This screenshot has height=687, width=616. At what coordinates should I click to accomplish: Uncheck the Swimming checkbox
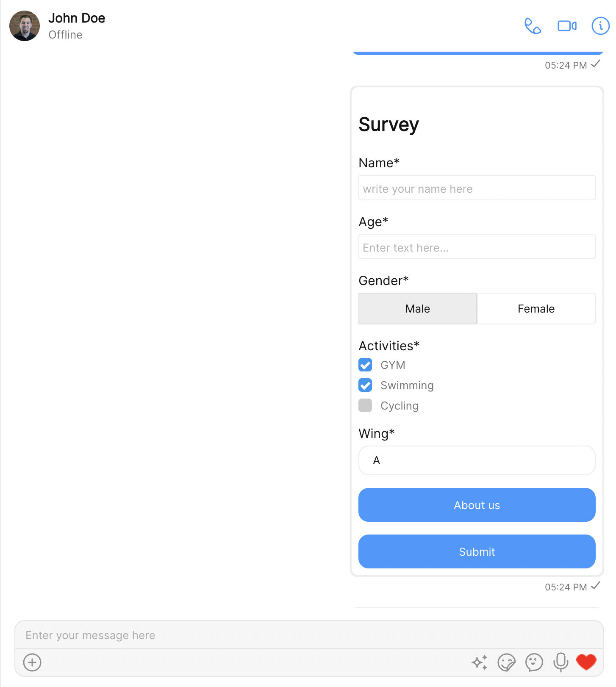(x=365, y=385)
